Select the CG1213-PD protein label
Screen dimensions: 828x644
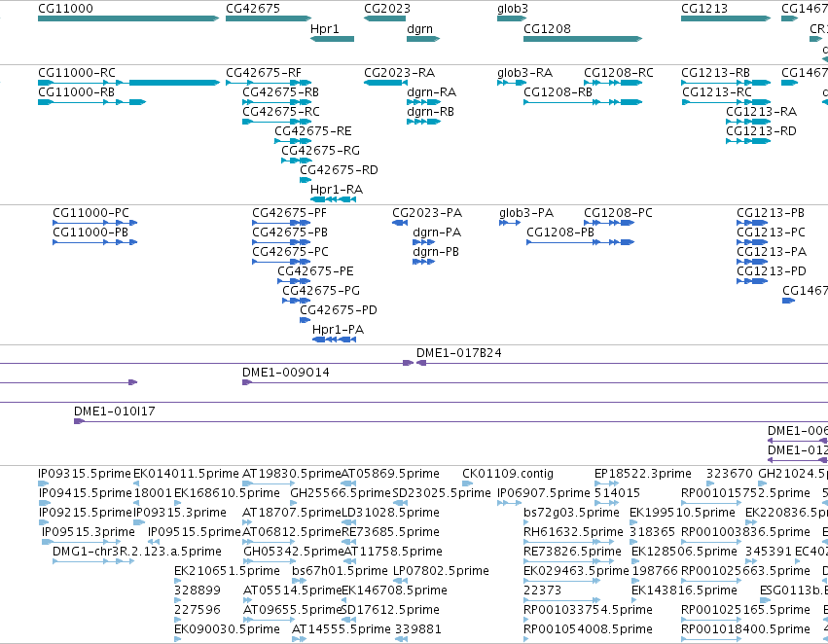coord(772,271)
